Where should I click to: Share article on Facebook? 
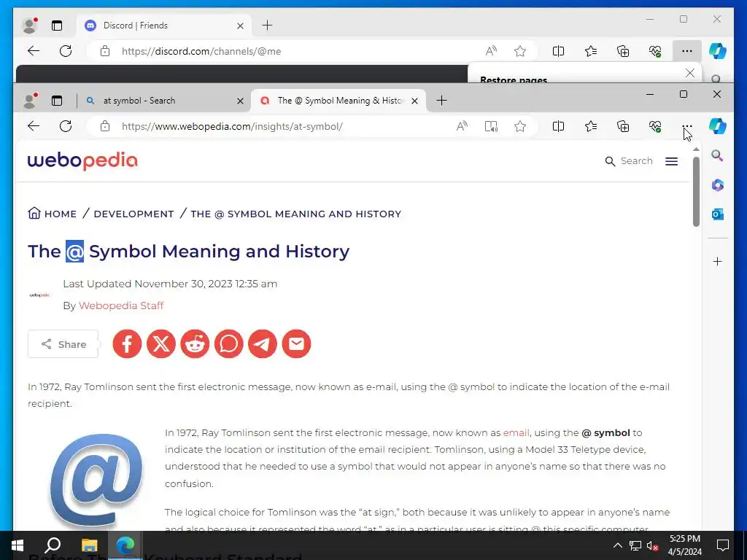coord(127,344)
